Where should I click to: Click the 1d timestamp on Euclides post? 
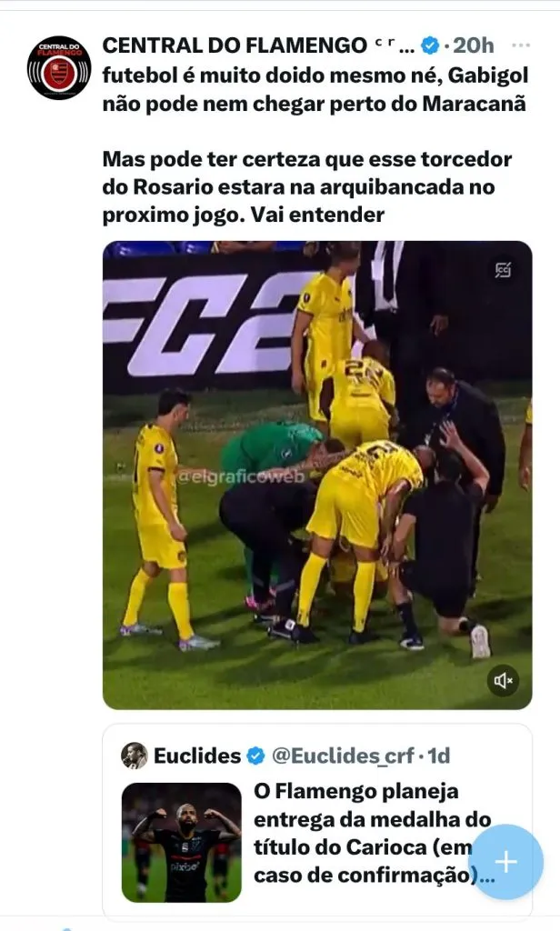tap(439, 756)
